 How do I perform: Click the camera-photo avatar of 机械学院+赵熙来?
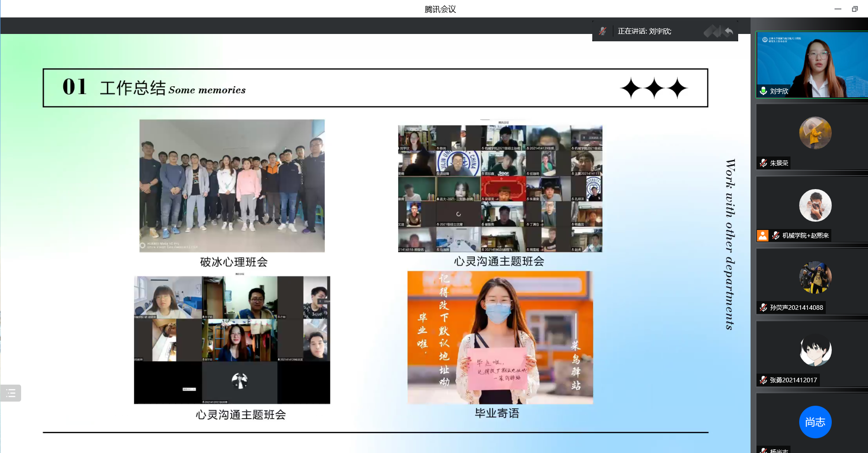coord(815,205)
